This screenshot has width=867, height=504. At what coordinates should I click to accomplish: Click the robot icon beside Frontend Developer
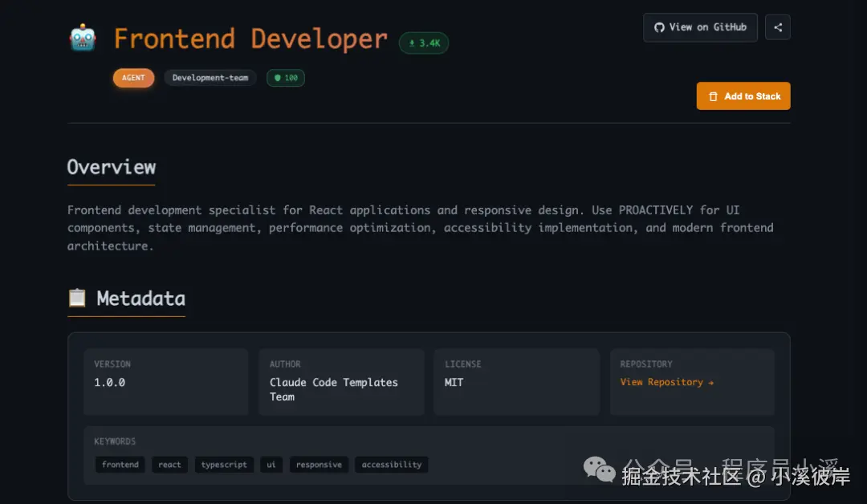click(x=83, y=39)
